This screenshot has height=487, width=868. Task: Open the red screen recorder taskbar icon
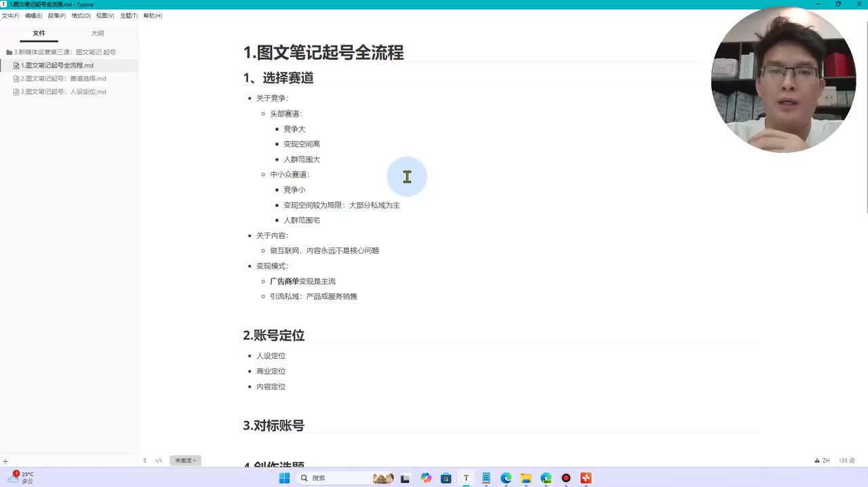click(566, 478)
